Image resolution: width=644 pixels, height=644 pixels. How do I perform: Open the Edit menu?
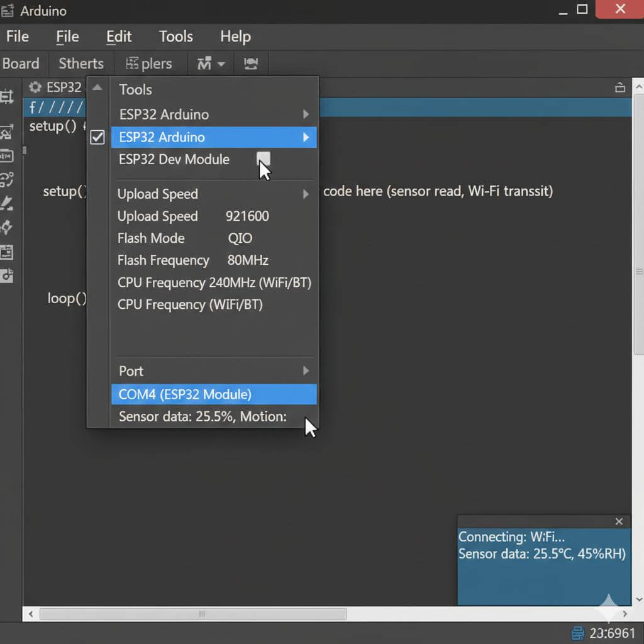(x=119, y=36)
